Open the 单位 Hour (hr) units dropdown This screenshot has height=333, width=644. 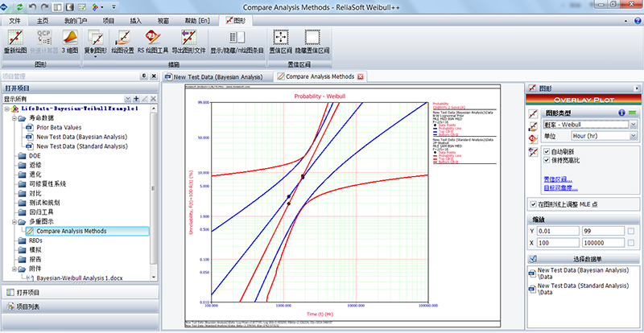pyautogui.click(x=634, y=135)
